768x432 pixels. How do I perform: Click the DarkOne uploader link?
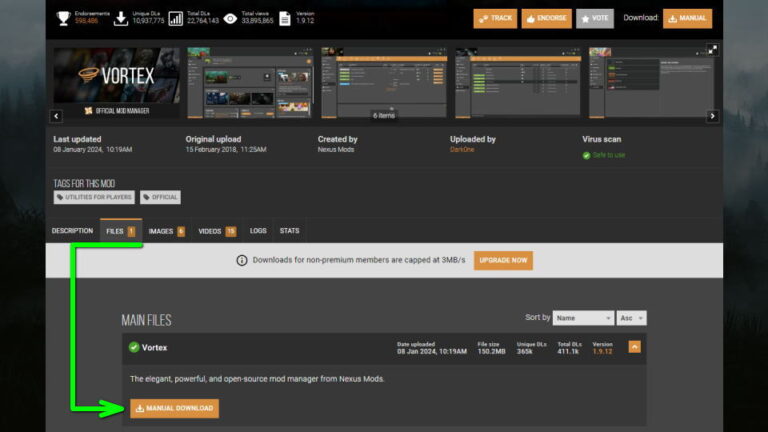464,149
